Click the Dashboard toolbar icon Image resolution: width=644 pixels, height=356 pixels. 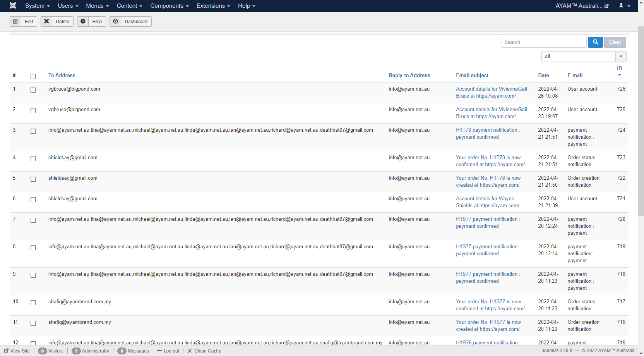point(115,22)
